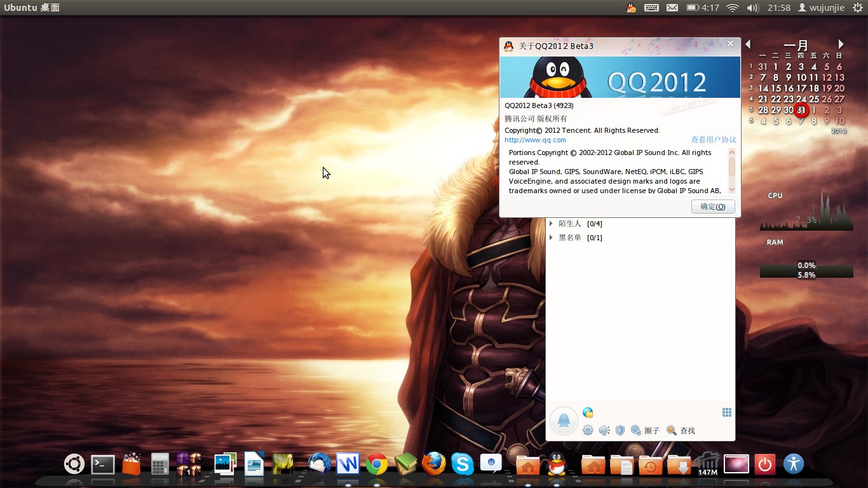
Task: Close the 关于QQ2012 Beta3 dialog
Action: pyautogui.click(x=730, y=44)
